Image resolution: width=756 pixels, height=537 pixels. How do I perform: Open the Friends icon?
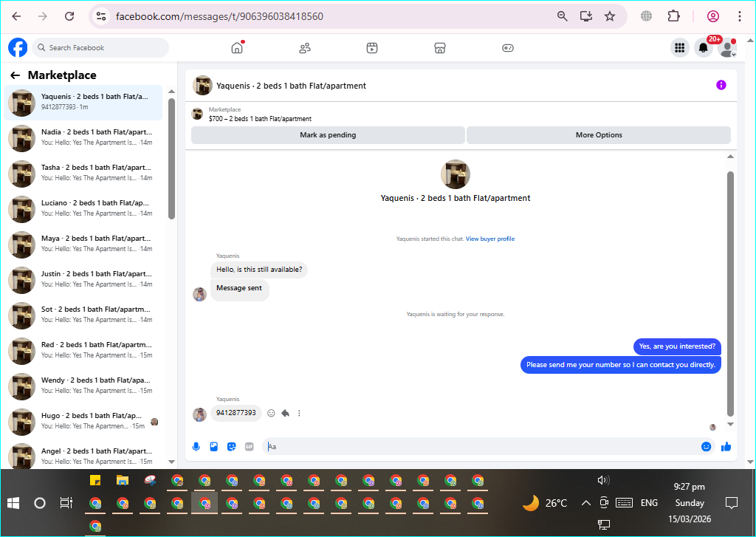305,48
